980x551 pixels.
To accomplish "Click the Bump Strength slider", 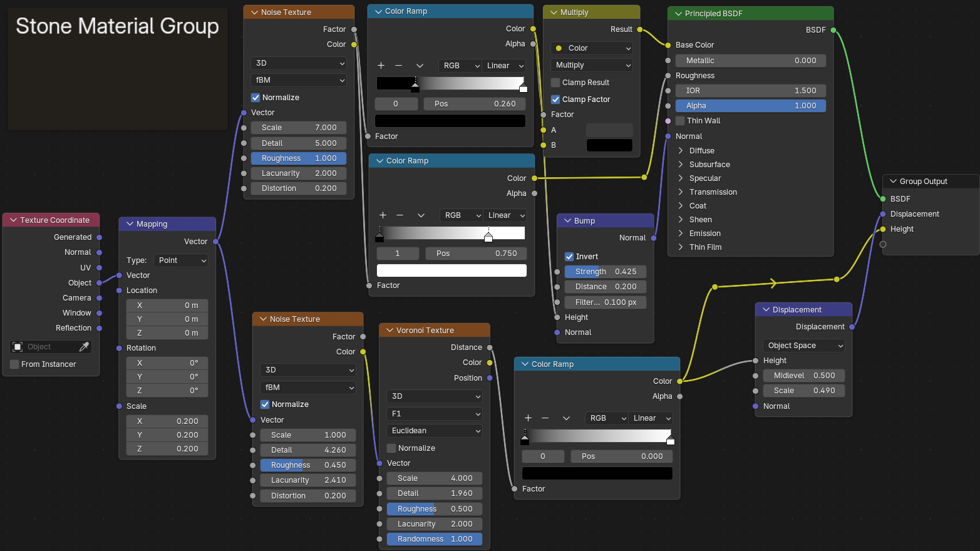I will [606, 272].
